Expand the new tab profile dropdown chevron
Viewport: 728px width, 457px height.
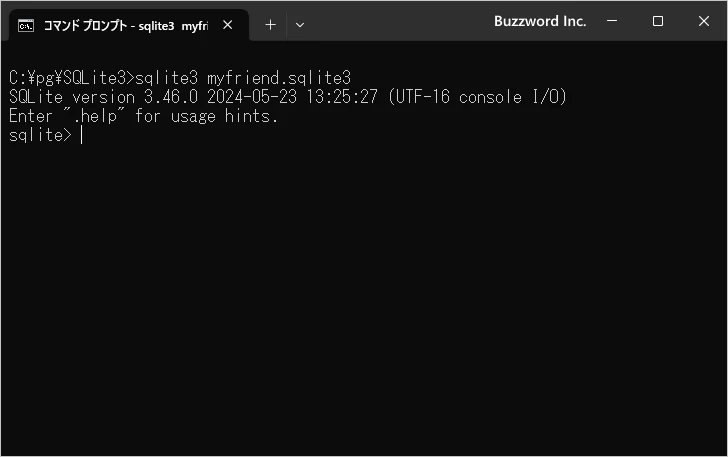tap(300, 25)
